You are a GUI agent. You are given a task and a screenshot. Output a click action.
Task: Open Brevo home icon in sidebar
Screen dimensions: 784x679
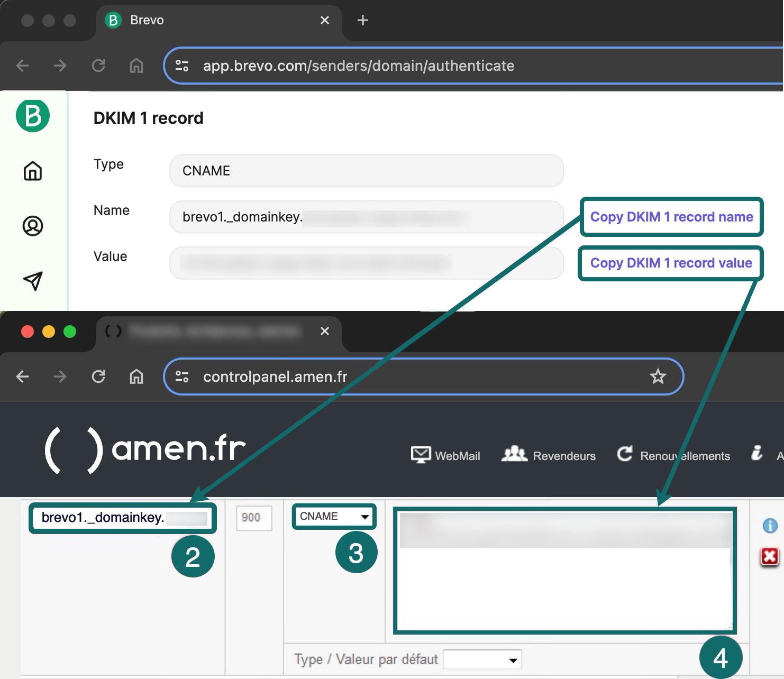pyautogui.click(x=33, y=171)
